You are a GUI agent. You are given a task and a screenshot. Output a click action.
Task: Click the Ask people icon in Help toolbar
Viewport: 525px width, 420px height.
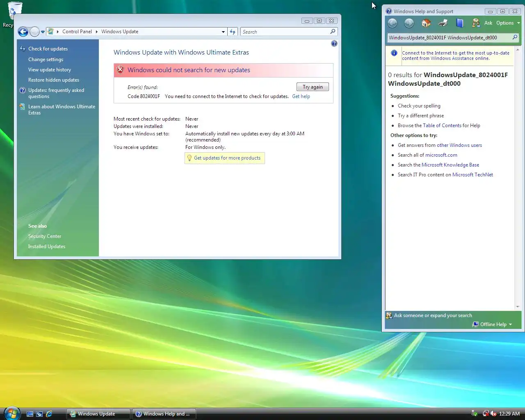tap(476, 23)
